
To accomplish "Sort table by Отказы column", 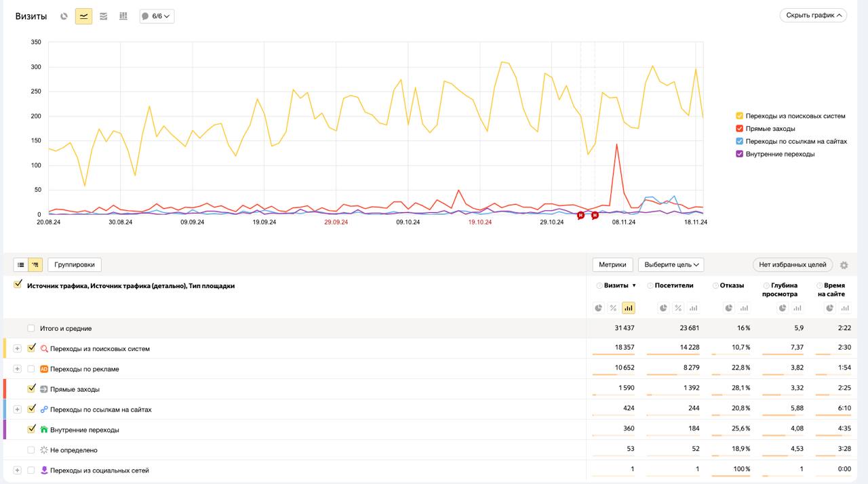I will [732, 285].
